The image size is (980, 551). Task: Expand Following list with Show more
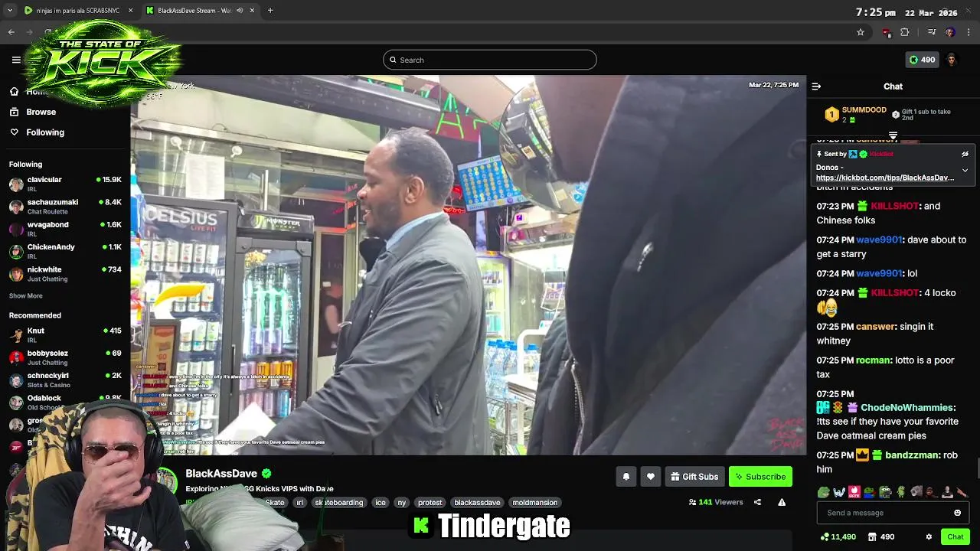pyautogui.click(x=26, y=296)
